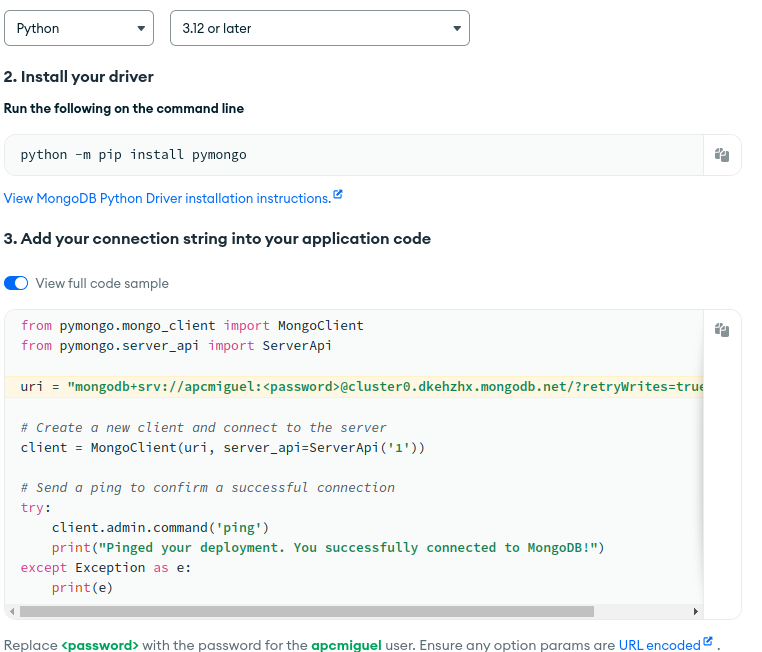This screenshot has width=762, height=652.
Task: Expand the "3.12 or later" version dropdown
Action: [319, 28]
